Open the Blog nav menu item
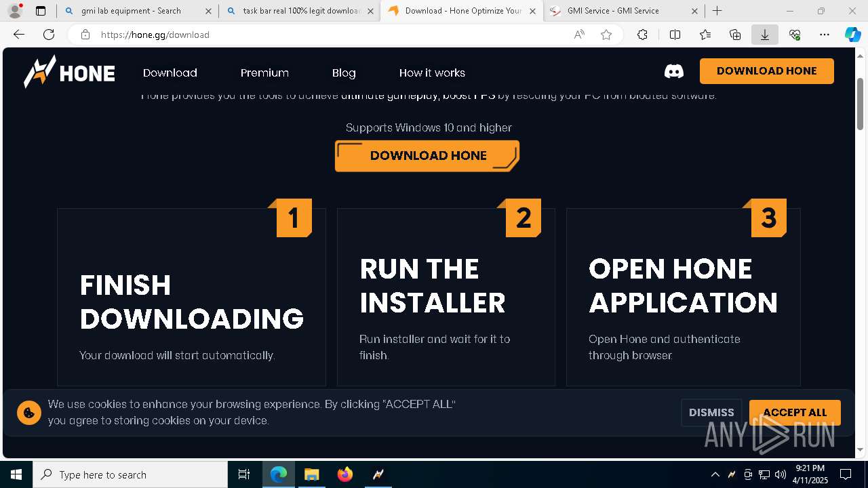 click(x=344, y=73)
